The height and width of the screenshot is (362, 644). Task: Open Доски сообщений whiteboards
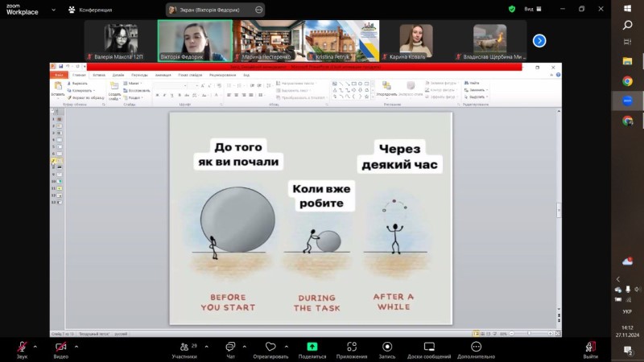coord(429,350)
